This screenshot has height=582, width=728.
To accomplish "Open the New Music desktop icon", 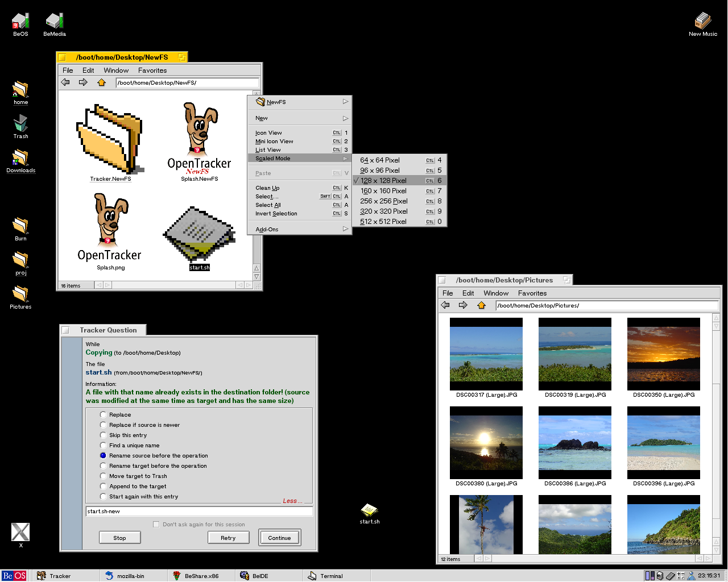I will [703, 22].
